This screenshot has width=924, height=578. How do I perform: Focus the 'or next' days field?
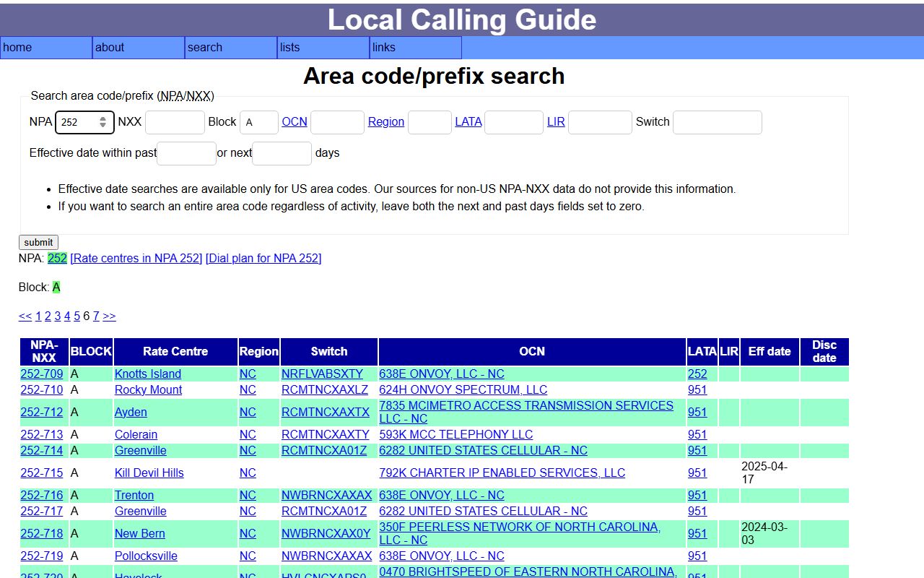(x=282, y=153)
